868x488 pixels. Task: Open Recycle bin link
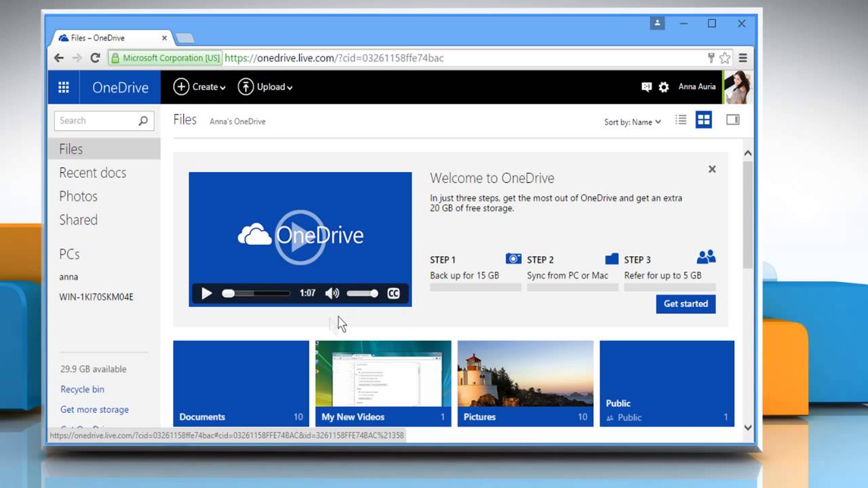click(82, 389)
